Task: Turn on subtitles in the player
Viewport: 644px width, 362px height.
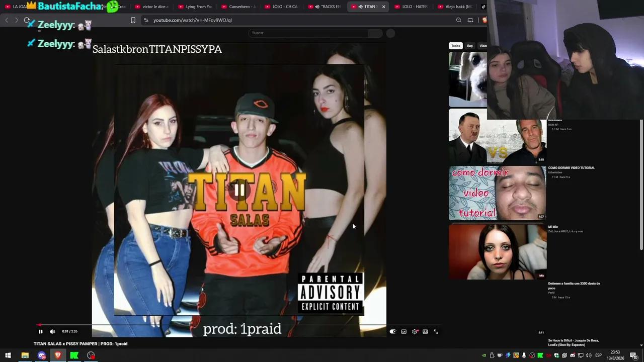Action: pos(404,332)
